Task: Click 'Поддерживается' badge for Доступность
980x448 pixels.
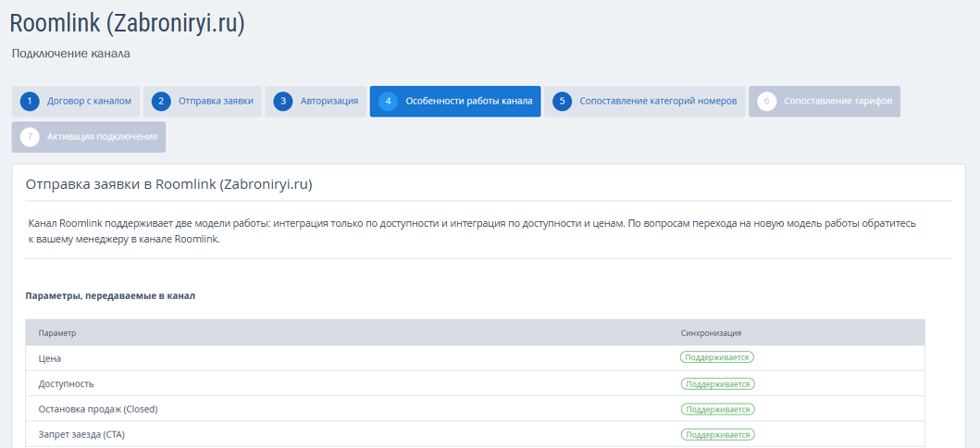Action: tap(717, 383)
